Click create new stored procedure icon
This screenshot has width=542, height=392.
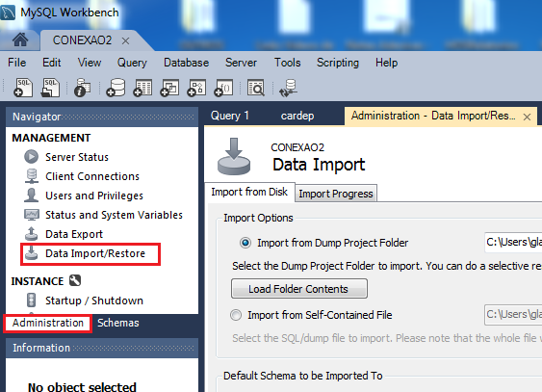[196, 88]
